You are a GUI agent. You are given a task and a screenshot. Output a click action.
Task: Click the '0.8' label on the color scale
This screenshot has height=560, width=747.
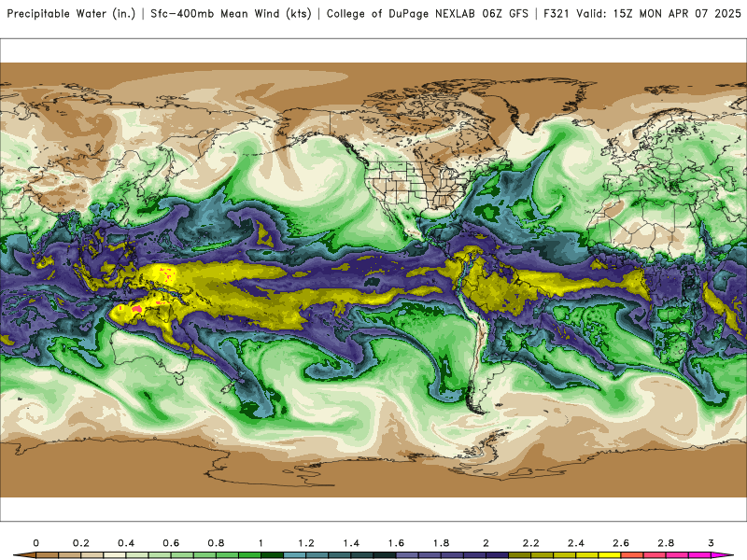pyautogui.click(x=216, y=543)
